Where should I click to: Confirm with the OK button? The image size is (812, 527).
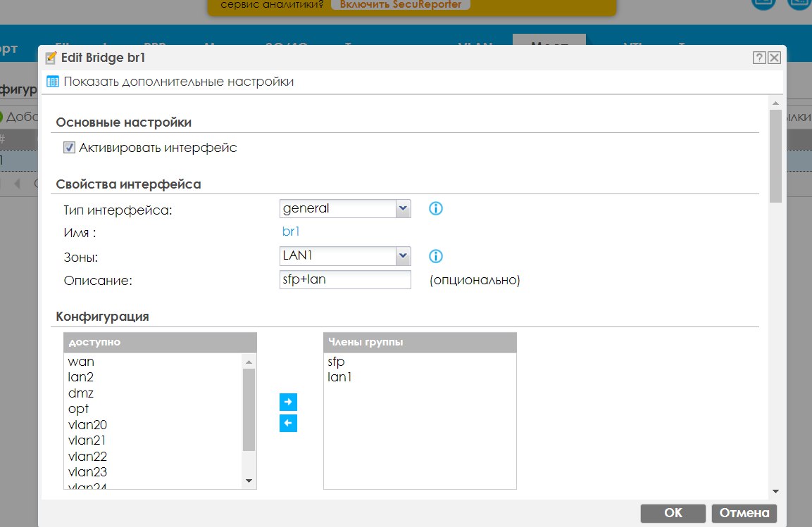(x=673, y=513)
